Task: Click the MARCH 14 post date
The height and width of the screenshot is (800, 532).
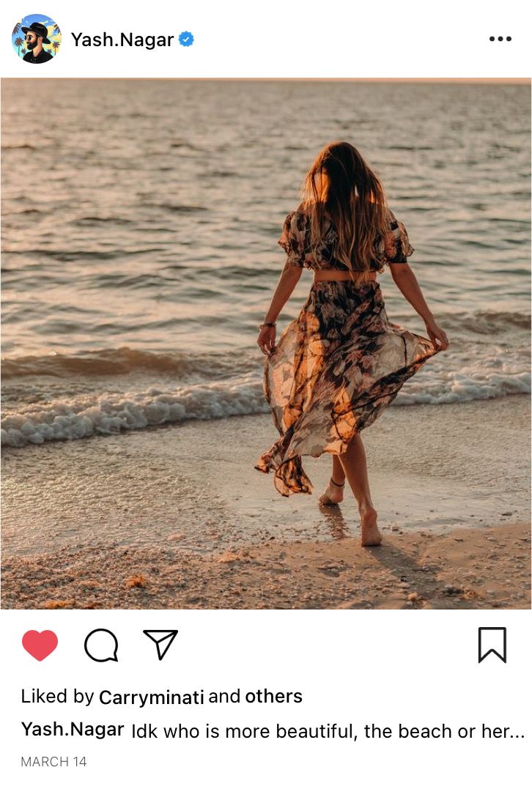Action: pos(53,762)
